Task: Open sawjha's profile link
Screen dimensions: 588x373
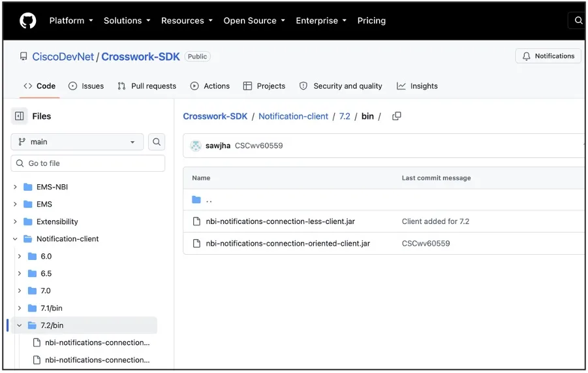Action: click(x=218, y=146)
